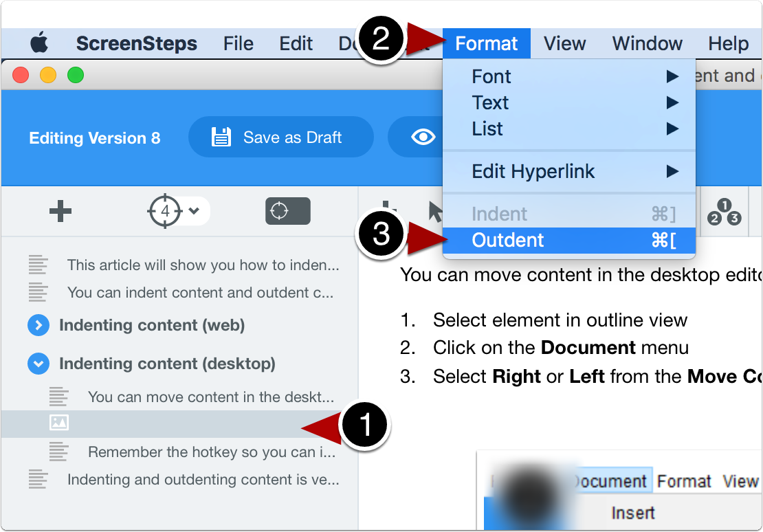The width and height of the screenshot is (763, 532).
Task: Select the numbered sequence annotation tool
Action: [x=724, y=212]
